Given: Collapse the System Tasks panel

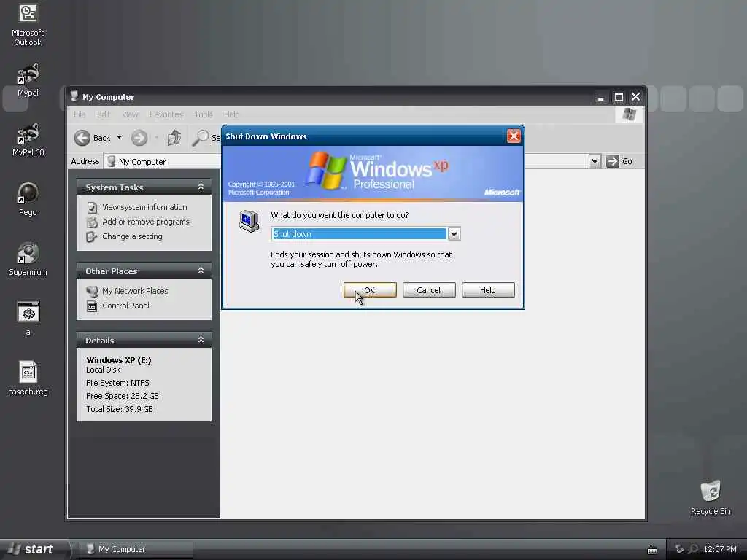Looking at the screenshot, I should coord(201,187).
